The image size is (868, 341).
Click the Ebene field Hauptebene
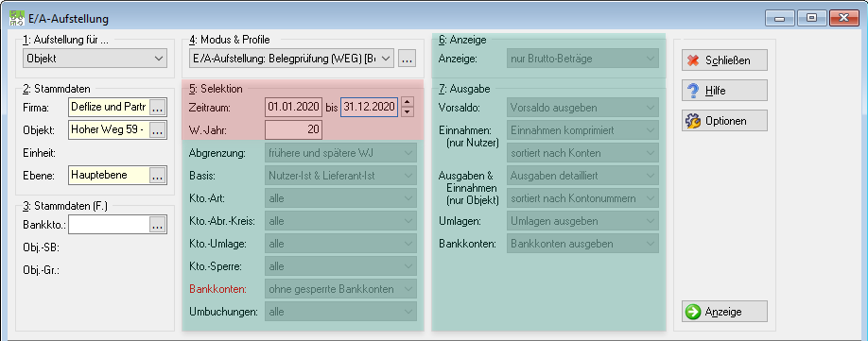[x=109, y=175]
